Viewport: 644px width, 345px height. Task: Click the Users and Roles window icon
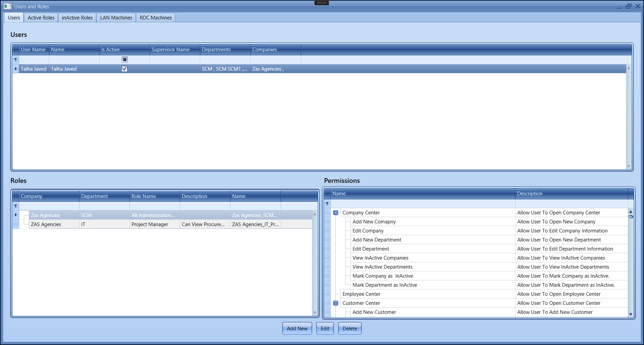tap(7, 6)
